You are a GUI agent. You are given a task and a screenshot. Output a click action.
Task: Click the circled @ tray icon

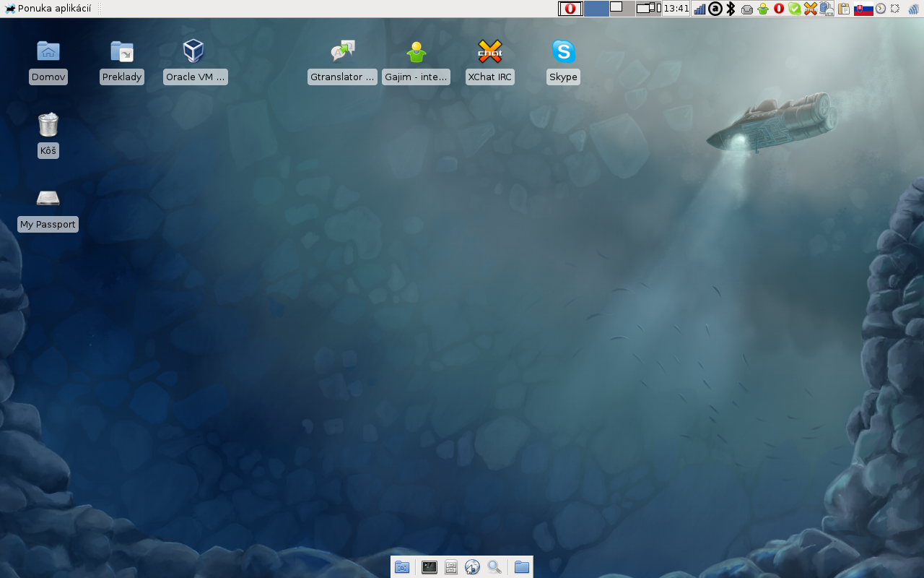click(715, 9)
